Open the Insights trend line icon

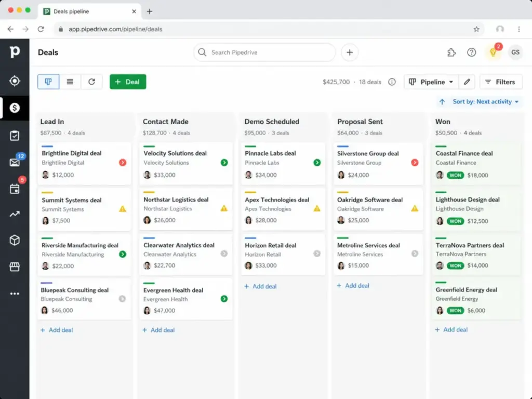click(x=15, y=214)
